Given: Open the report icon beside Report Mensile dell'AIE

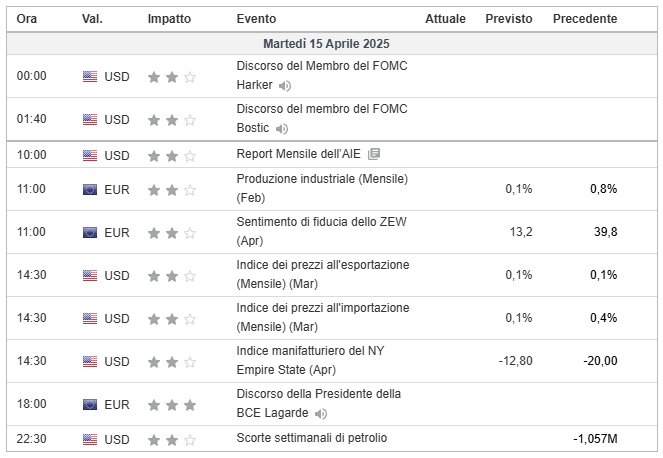Looking at the screenshot, I should pyautogui.click(x=374, y=154).
